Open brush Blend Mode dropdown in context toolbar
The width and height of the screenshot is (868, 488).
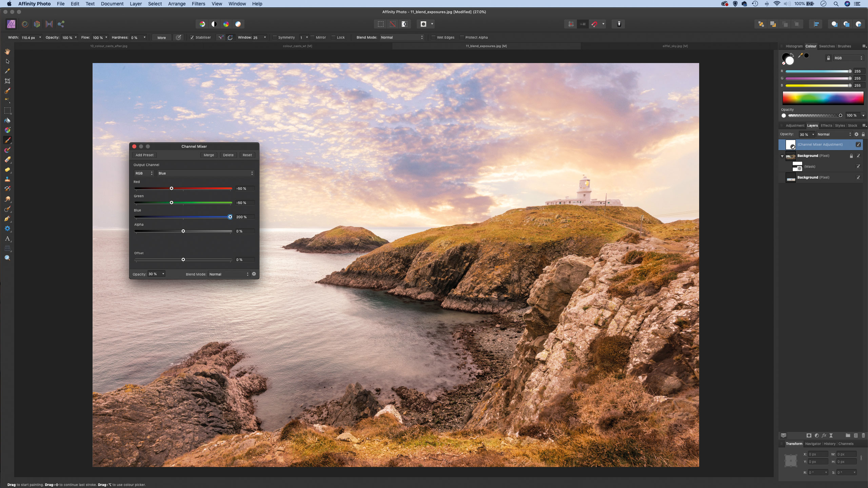click(x=402, y=38)
